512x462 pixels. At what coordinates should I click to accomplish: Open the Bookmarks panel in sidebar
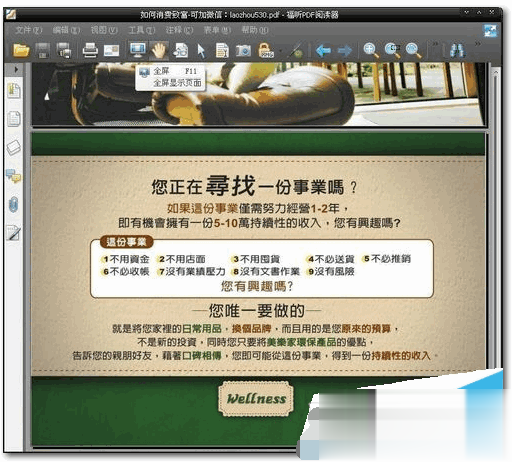coord(14,91)
